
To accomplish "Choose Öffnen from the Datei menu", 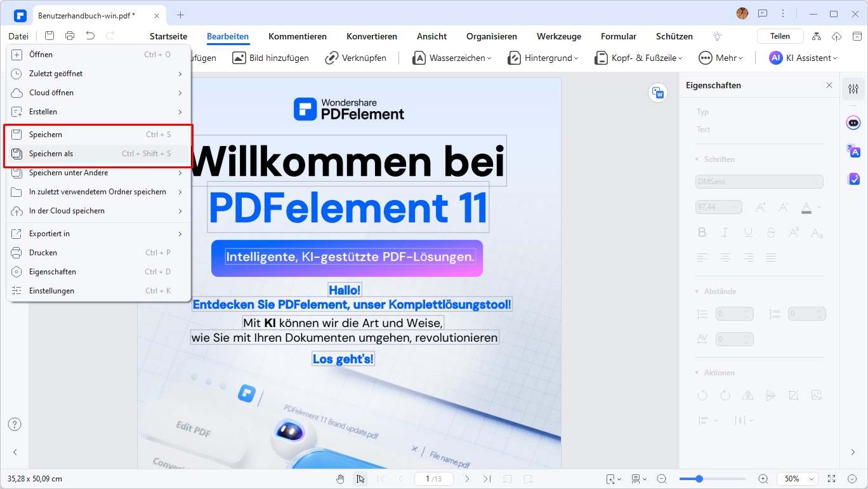I will (x=98, y=55).
